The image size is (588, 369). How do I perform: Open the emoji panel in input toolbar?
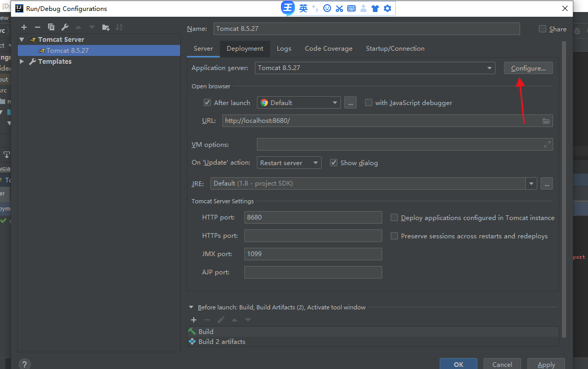(x=327, y=8)
